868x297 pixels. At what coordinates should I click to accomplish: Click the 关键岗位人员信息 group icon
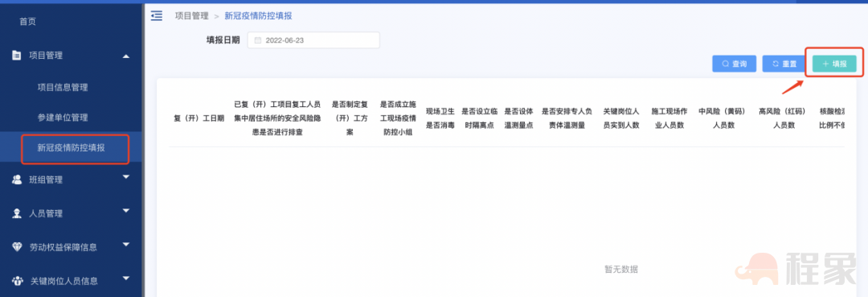pos(17,281)
